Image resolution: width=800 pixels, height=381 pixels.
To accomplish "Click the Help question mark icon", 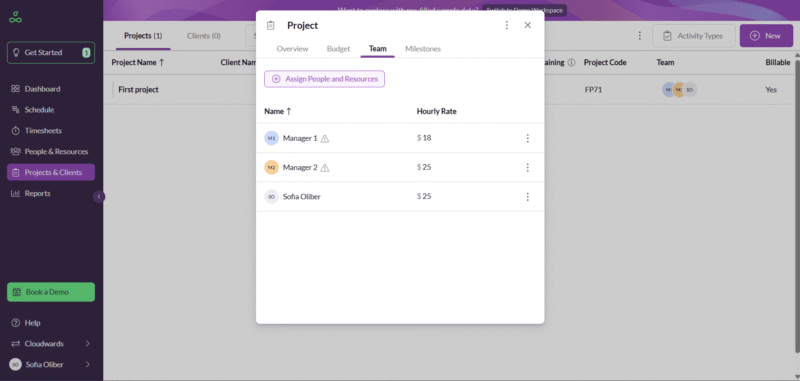I will 15,323.
